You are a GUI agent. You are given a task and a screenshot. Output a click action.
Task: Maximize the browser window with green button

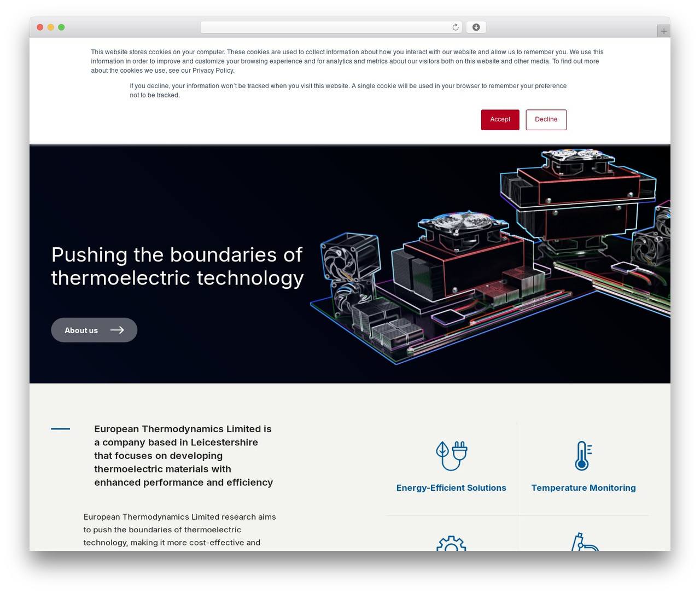pyautogui.click(x=61, y=27)
